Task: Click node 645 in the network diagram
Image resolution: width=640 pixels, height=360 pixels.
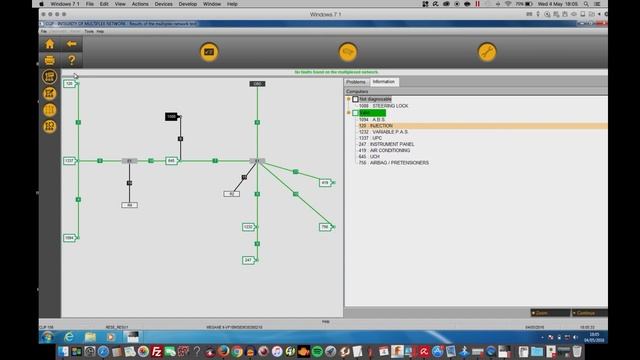Action: (172, 161)
